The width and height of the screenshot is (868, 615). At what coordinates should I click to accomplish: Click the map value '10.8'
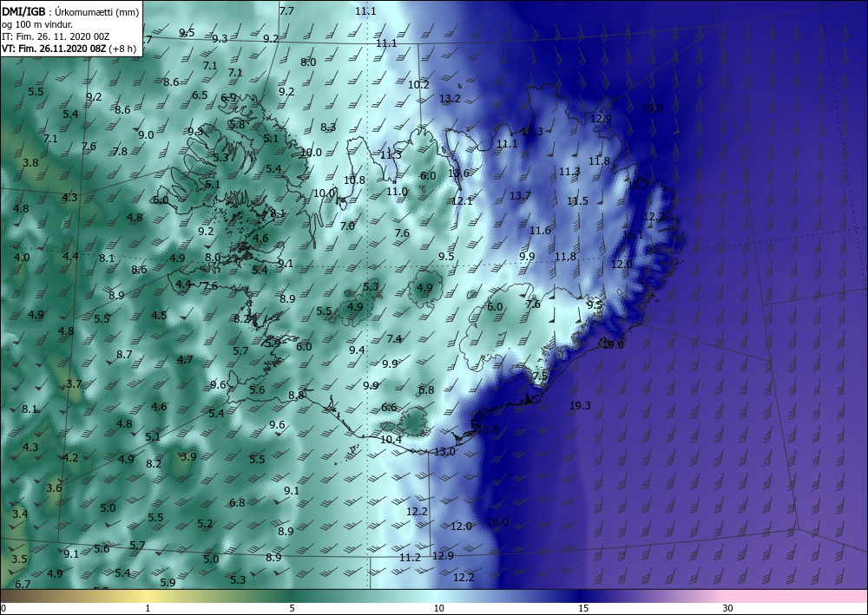pyautogui.click(x=354, y=180)
